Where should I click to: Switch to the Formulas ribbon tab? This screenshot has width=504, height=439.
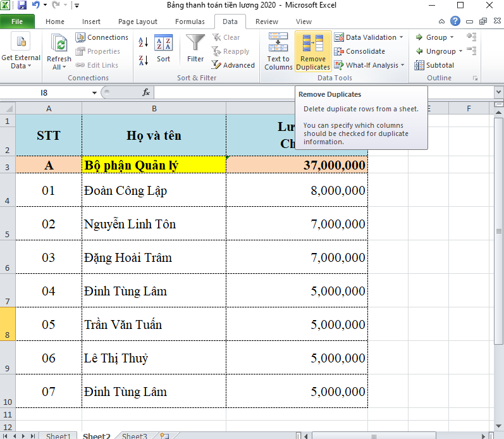click(190, 22)
